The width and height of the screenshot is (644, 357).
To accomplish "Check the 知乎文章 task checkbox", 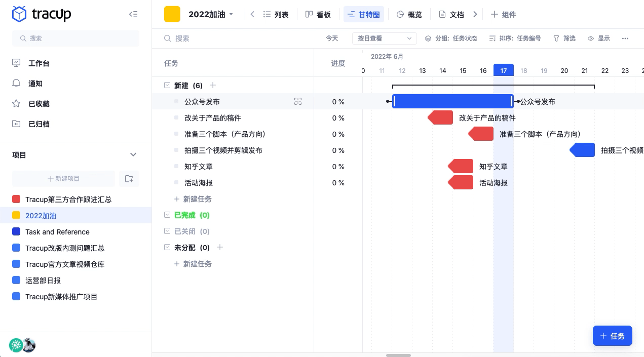I will [x=176, y=166].
